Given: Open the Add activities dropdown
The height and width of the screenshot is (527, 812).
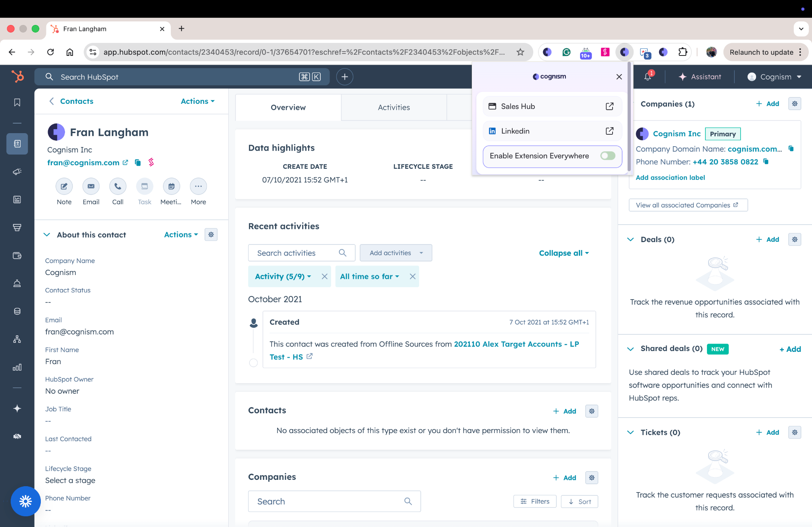Looking at the screenshot, I should point(396,253).
